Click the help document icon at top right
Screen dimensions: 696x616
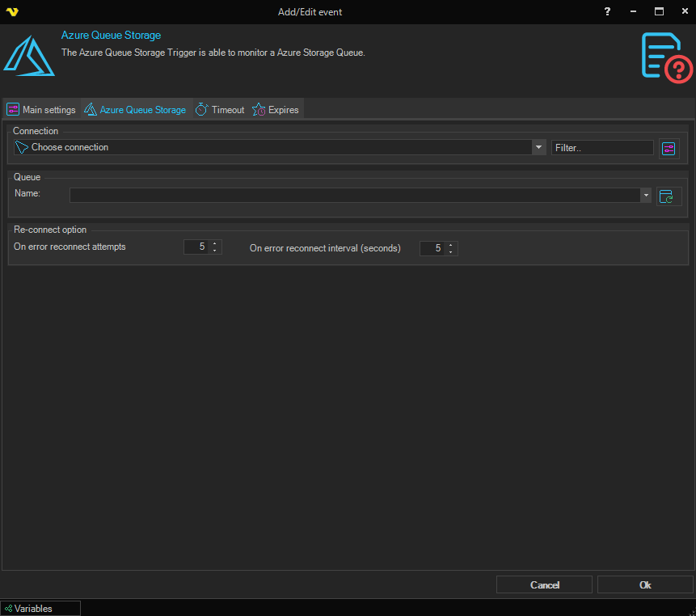pyautogui.click(x=666, y=57)
